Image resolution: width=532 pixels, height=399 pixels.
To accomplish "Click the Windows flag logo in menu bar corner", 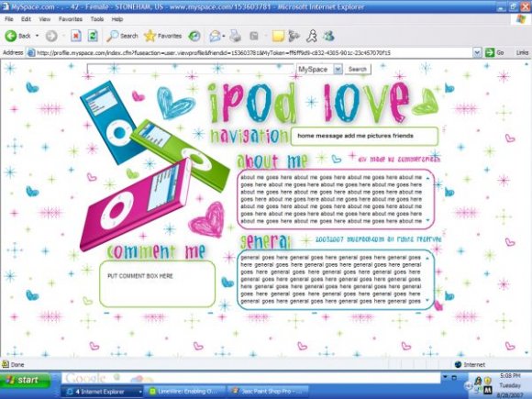I will pyautogui.click(x=521, y=19).
